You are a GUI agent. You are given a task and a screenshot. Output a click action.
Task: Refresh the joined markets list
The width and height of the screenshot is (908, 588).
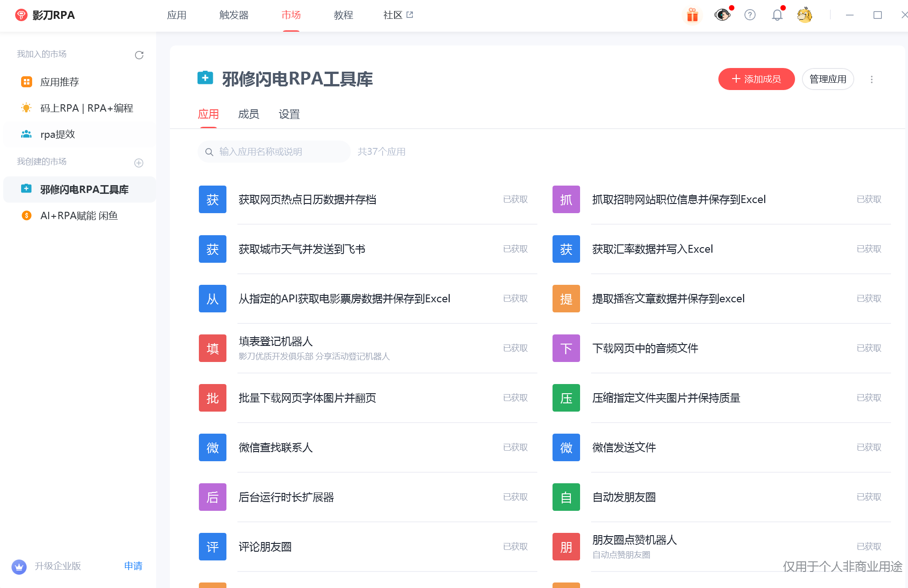(139, 55)
